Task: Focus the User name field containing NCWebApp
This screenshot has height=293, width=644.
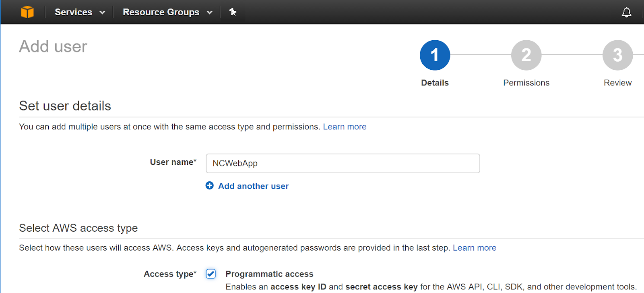Action: [343, 163]
